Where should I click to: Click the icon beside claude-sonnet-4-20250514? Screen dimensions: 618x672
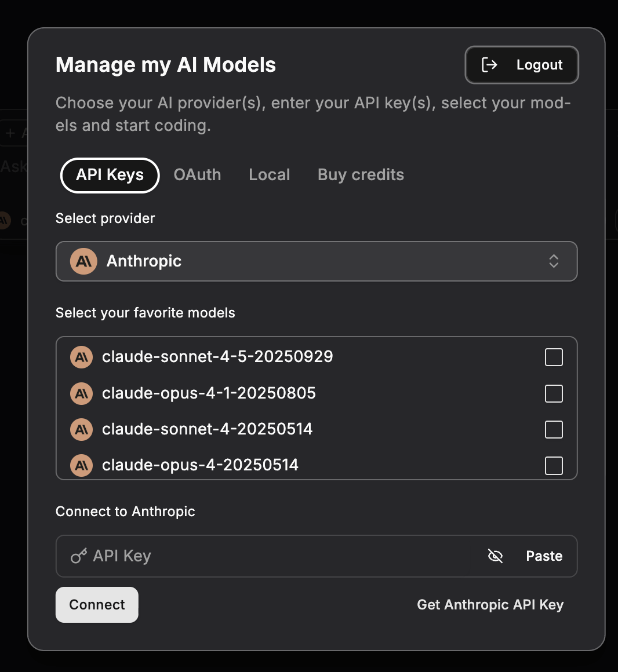[81, 429]
